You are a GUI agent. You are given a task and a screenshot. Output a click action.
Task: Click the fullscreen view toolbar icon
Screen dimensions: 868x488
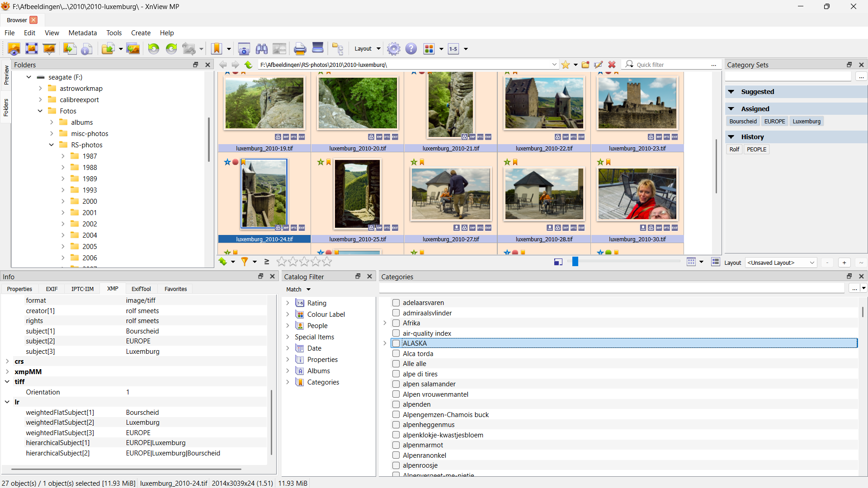point(32,49)
